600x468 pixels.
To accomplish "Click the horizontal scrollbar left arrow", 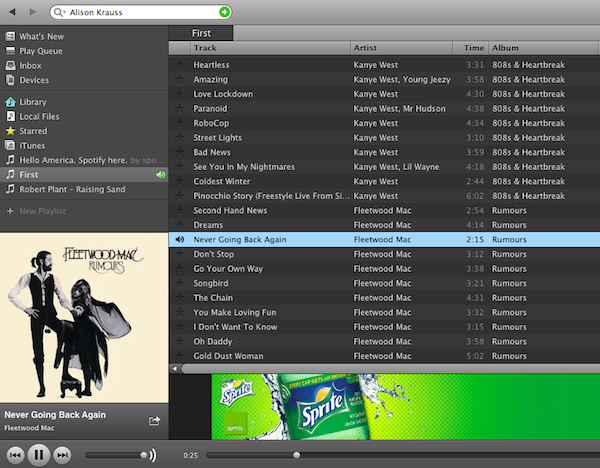I will (x=174, y=369).
